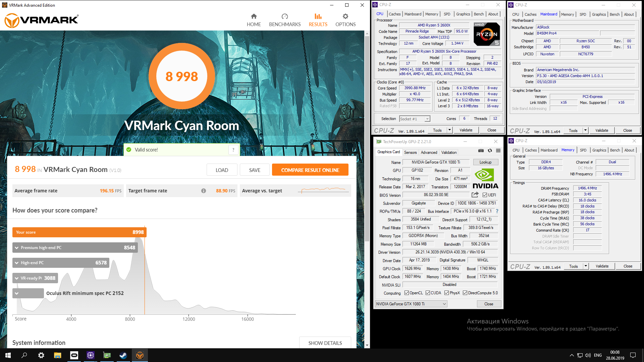Open the CPU-Z icon on the taskbar

click(x=90, y=355)
